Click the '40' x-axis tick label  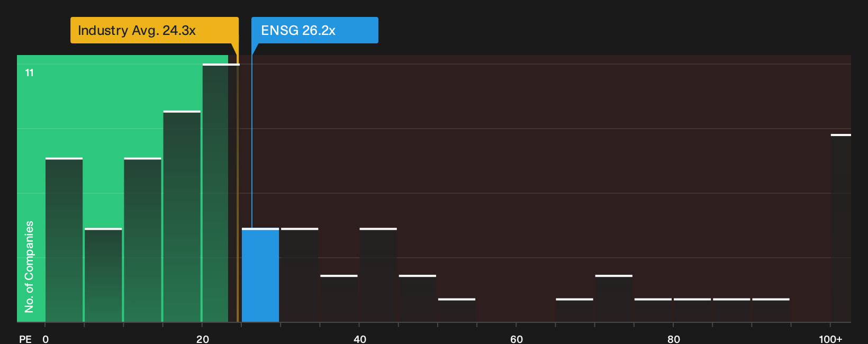pyautogui.click(x=360, y=339)
